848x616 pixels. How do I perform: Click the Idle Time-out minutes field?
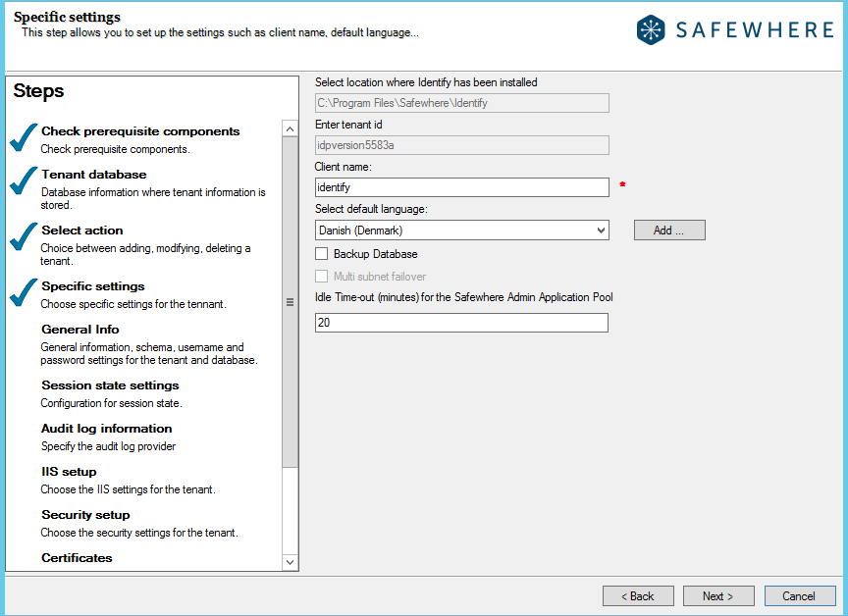pos(461,323)
